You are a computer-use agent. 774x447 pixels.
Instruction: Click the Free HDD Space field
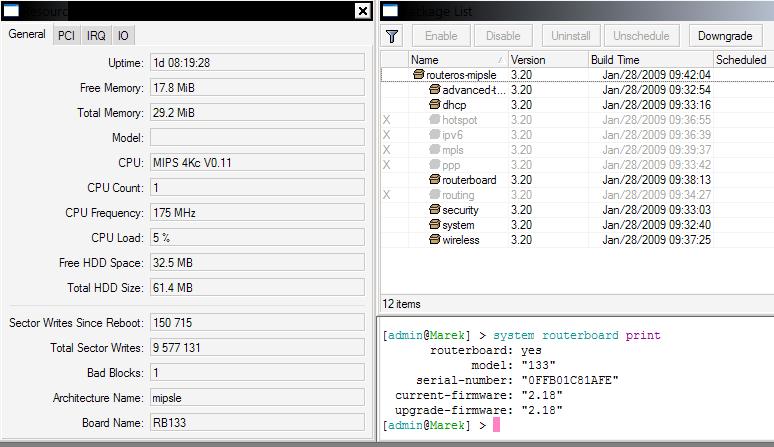(x=257, y=262)
